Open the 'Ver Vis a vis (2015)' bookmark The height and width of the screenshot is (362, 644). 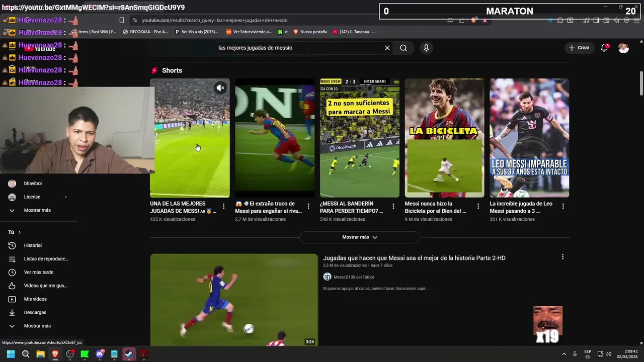196,32
